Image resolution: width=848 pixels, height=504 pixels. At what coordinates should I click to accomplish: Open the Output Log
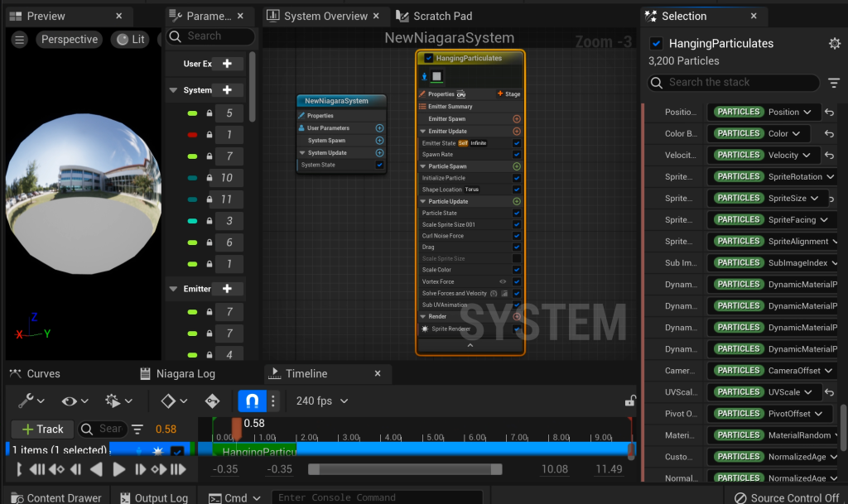[153, 497]
